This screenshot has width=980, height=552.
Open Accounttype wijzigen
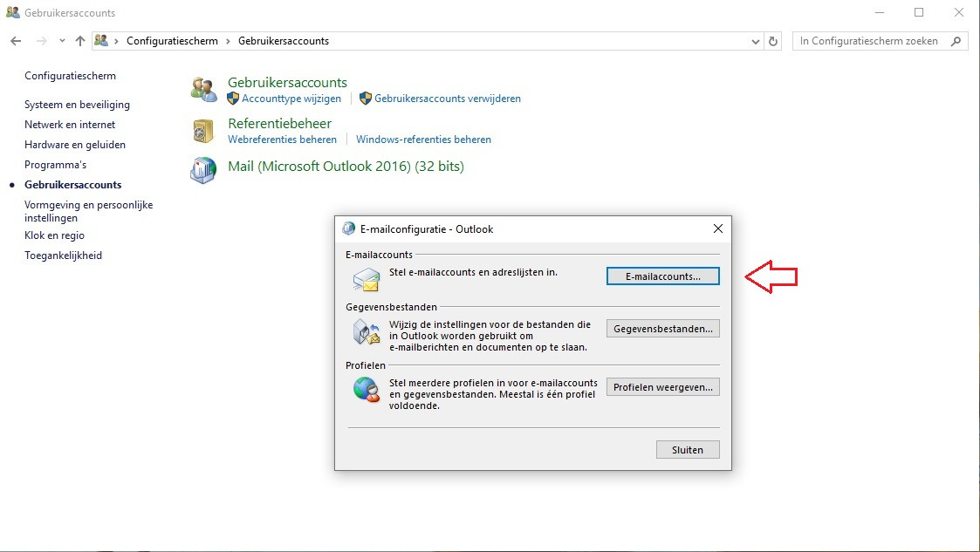(x=291, y=99)
